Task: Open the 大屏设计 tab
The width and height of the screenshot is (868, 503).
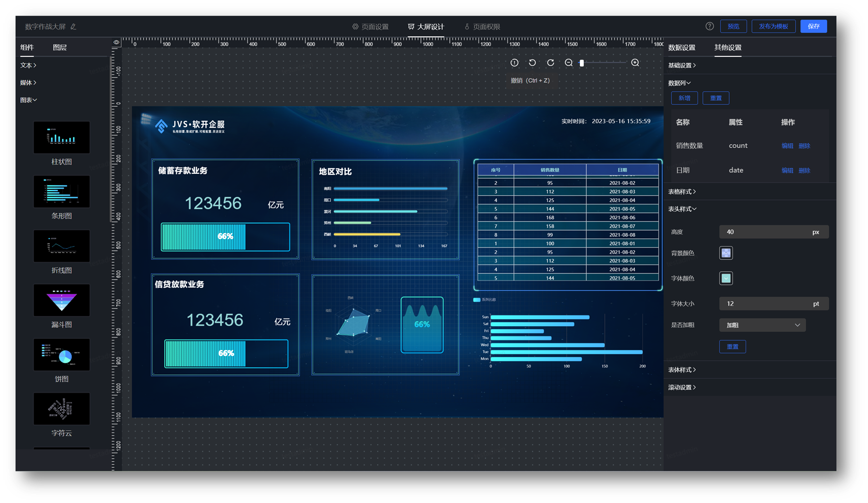Action: coord(426,27)
